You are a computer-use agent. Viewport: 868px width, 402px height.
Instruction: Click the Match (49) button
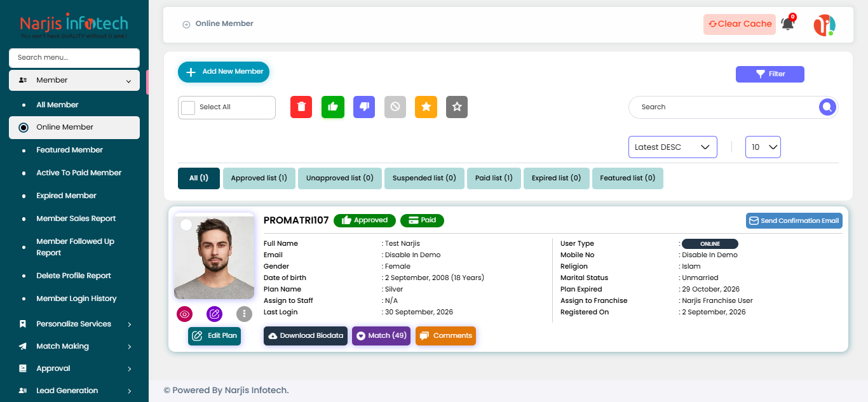[x=381, y=336]
